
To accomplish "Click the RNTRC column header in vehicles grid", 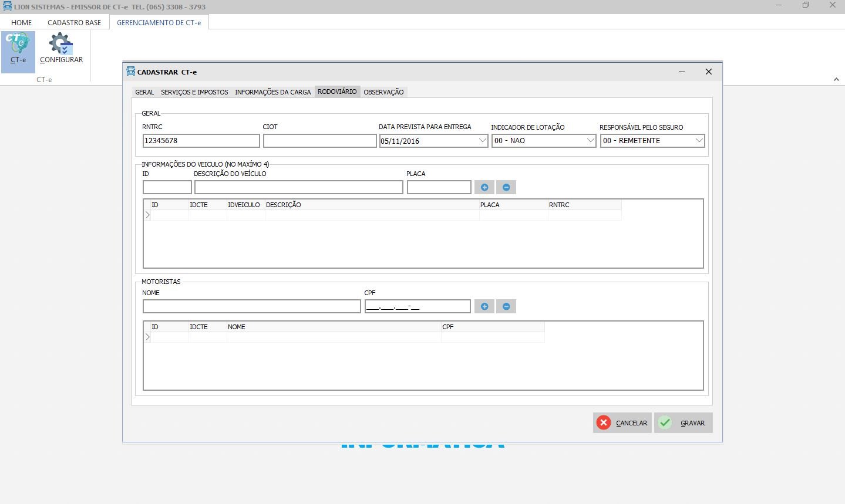I will click(585, 205).
